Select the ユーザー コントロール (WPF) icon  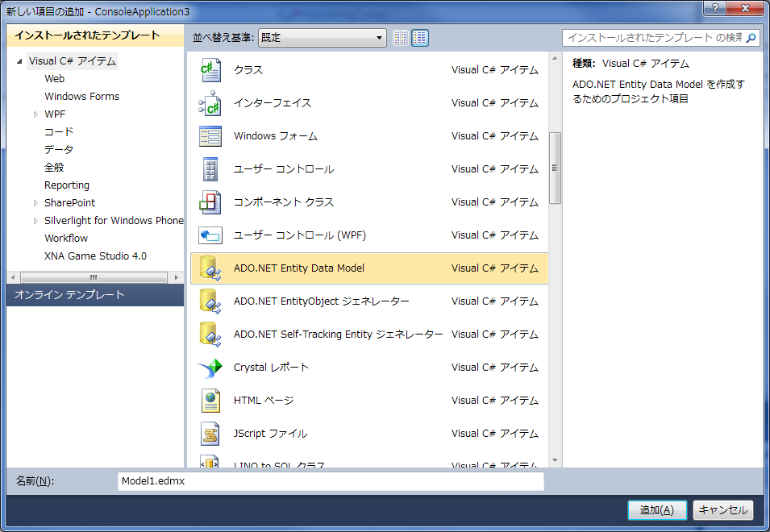(x=210, y=235)
